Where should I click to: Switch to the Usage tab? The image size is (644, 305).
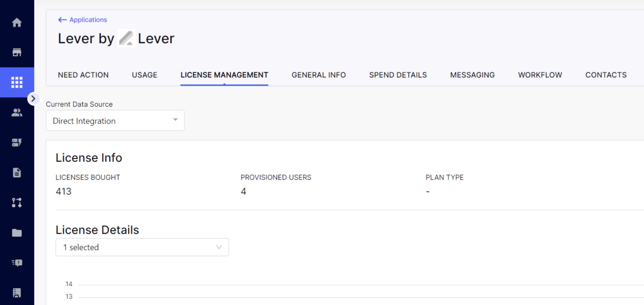144,75
